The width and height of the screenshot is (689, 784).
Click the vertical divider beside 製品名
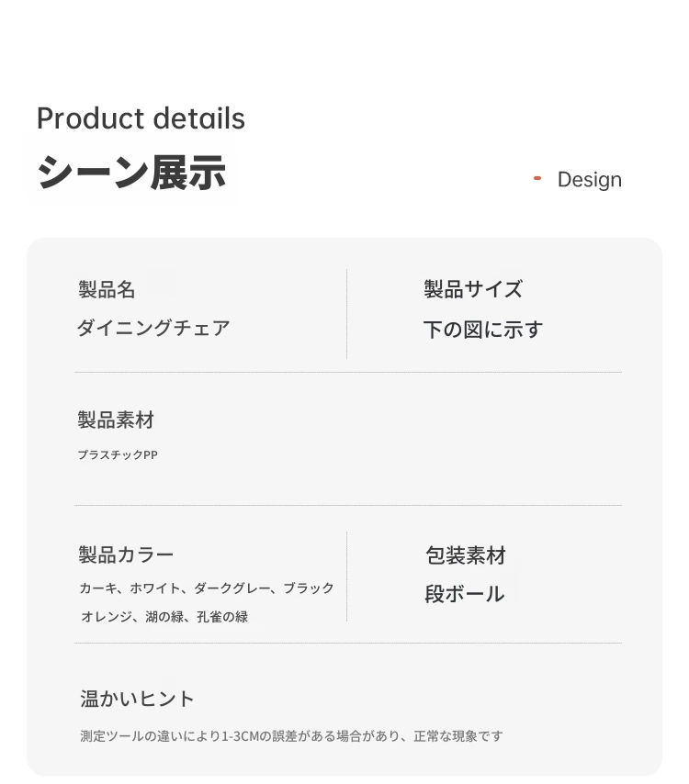tap(346, 313)
